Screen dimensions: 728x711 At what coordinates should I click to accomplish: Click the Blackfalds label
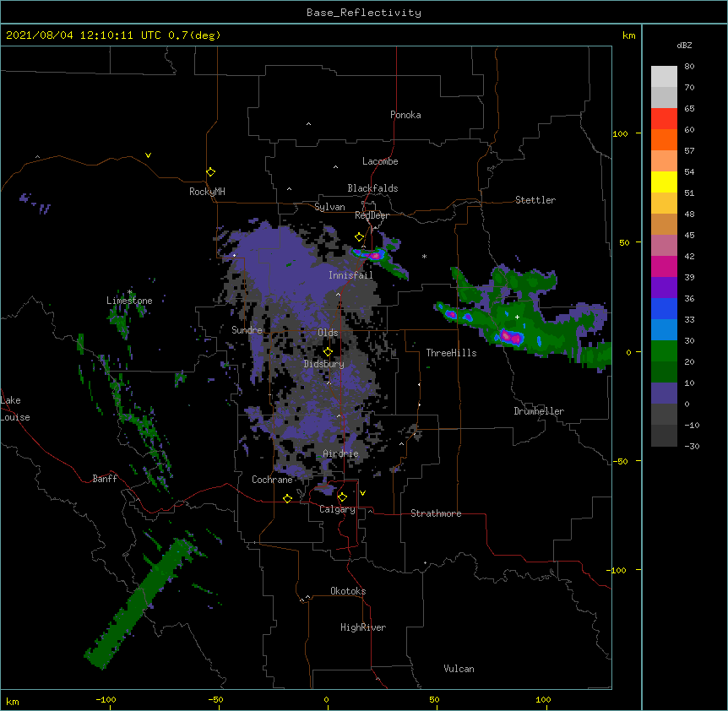372,188
